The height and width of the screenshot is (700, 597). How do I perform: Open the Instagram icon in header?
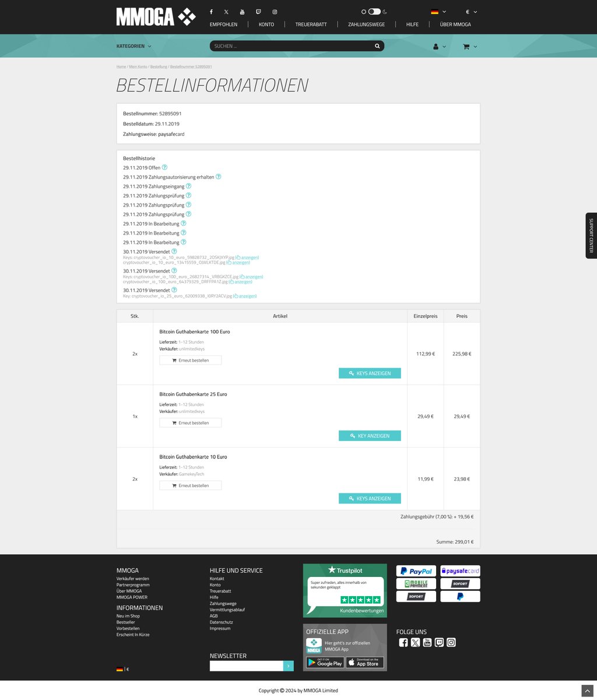coord(275,12)
